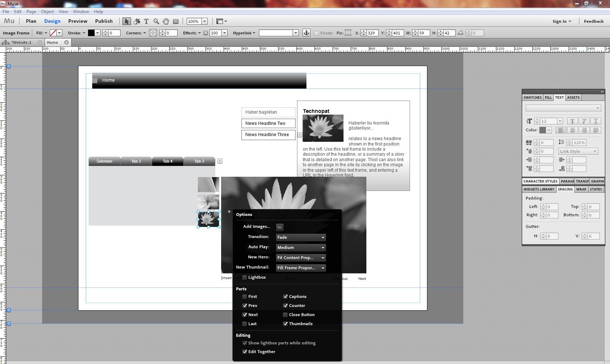Switch to Plan mode
This screenshot has width=610, height=364.
point(31,21)
